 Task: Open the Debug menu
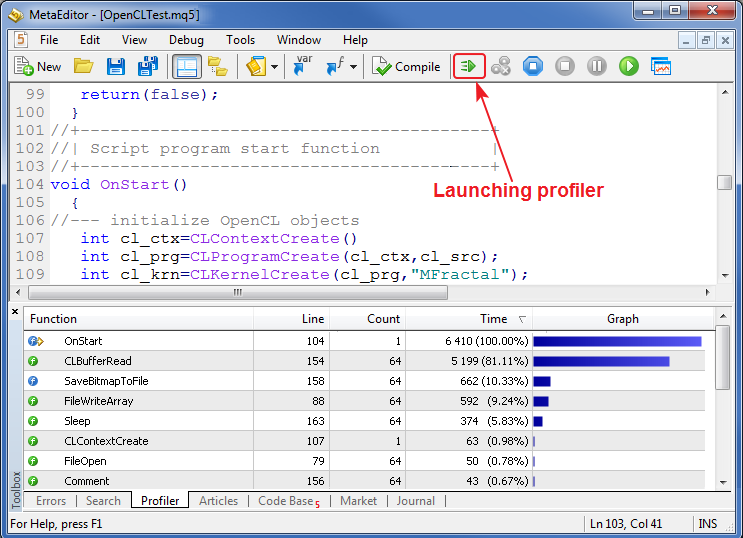coord(186,40)
